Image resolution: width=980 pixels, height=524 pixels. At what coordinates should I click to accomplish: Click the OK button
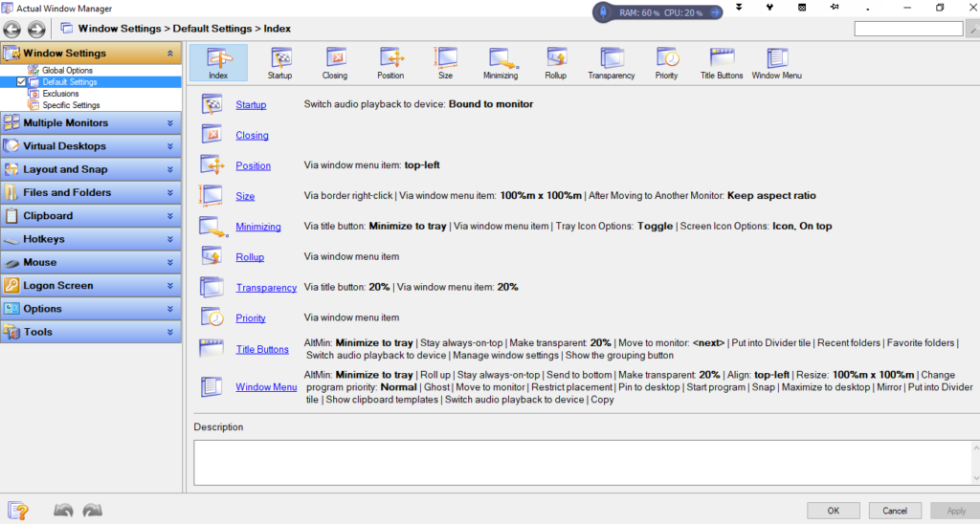(x=833, y=511)
